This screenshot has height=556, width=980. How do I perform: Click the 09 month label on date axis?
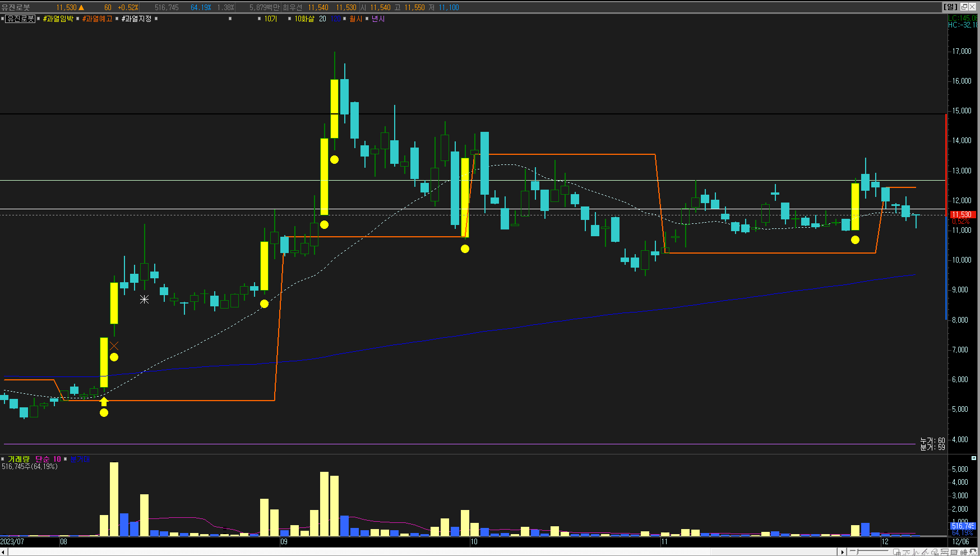pyautogui.click(x=284, y=541)
